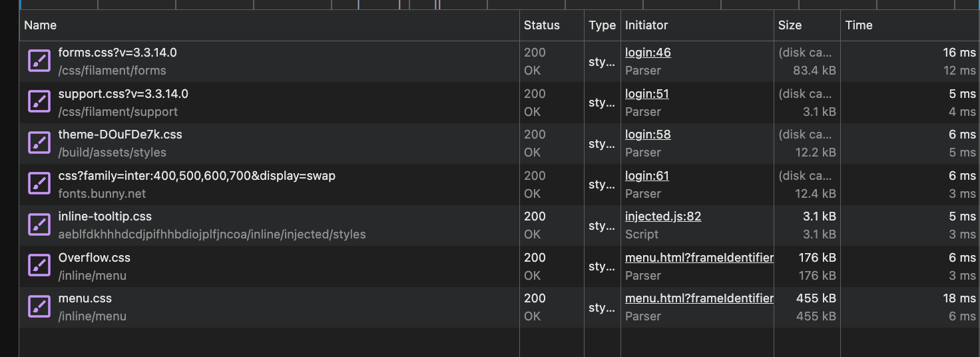Click the stylesheet icon beside support.css
Screen dimensions: 980x357
coord(39,103)
